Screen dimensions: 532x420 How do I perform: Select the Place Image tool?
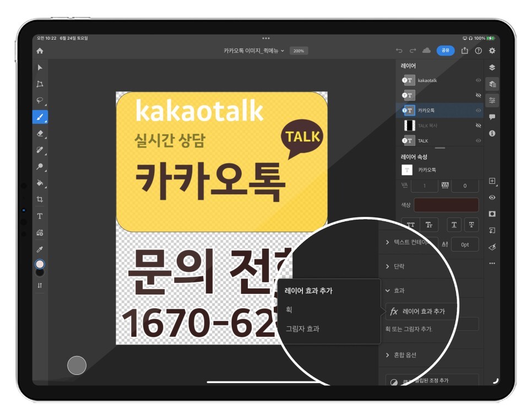click(x=40, y=233)
